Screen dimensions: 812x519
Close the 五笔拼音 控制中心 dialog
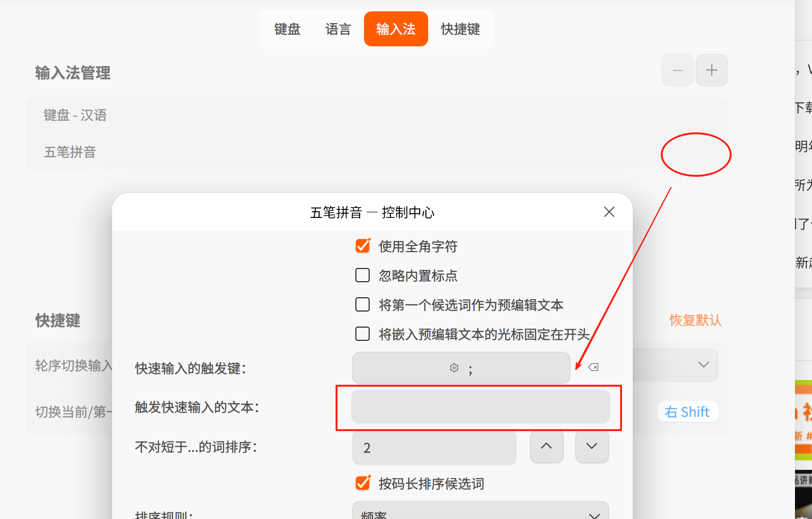pos(609,212)
